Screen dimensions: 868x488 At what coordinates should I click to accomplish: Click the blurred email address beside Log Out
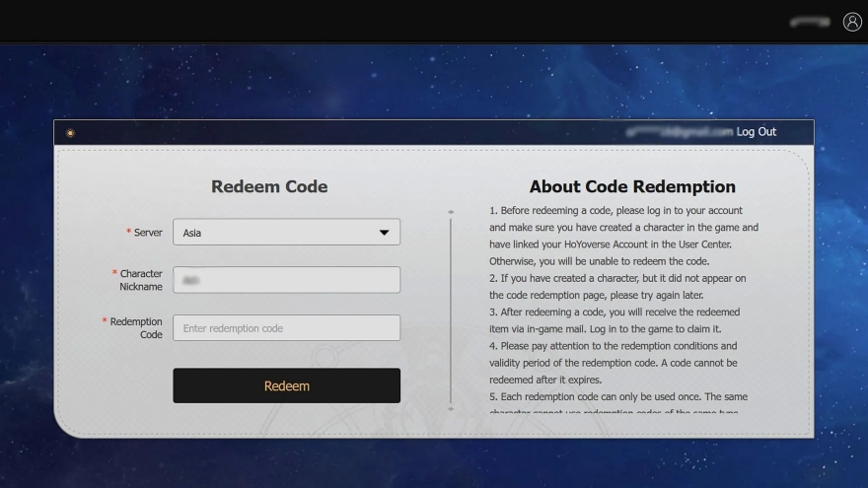(680, 132)
